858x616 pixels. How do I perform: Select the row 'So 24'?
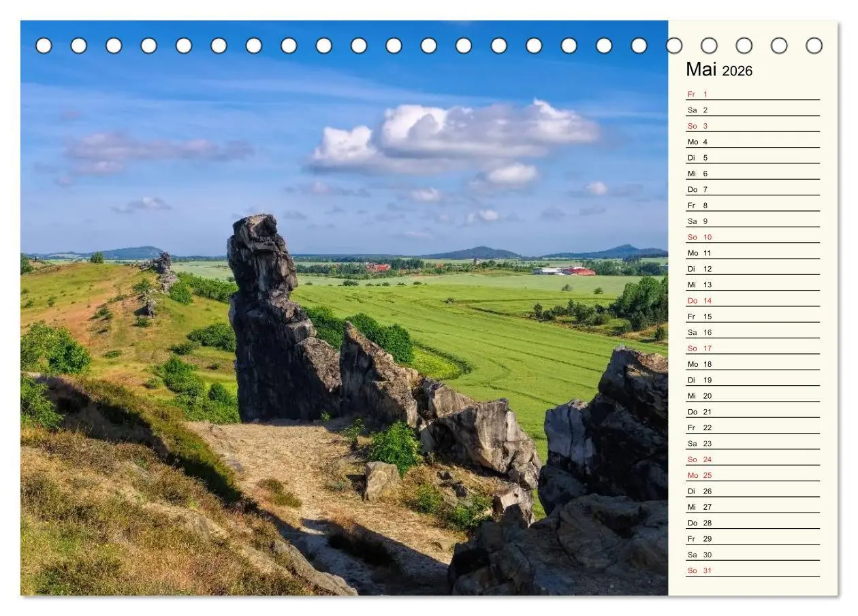pos(753,459)
